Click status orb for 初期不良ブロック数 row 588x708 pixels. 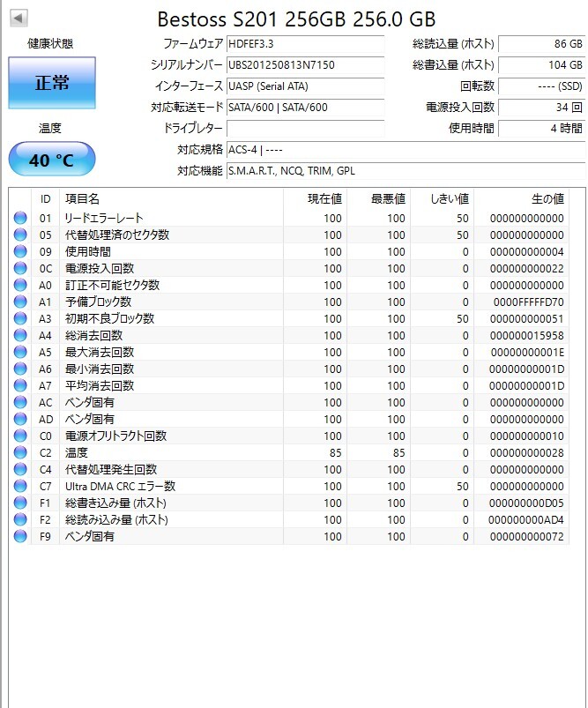point(20,318)
